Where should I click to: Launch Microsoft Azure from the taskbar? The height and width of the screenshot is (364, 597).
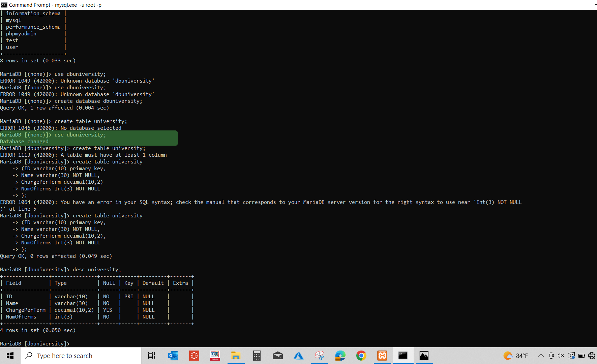[298, 356]
